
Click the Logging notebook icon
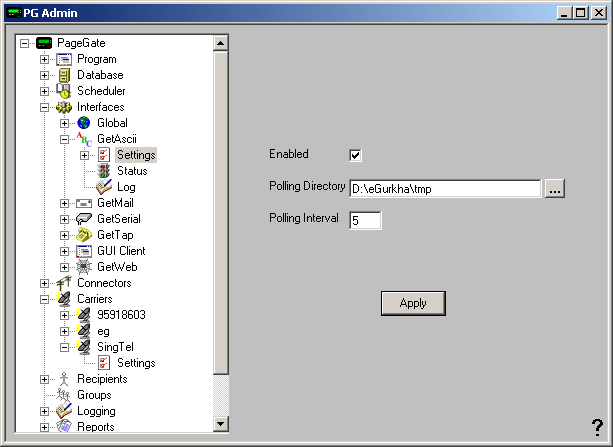click(x=64, y=411)
